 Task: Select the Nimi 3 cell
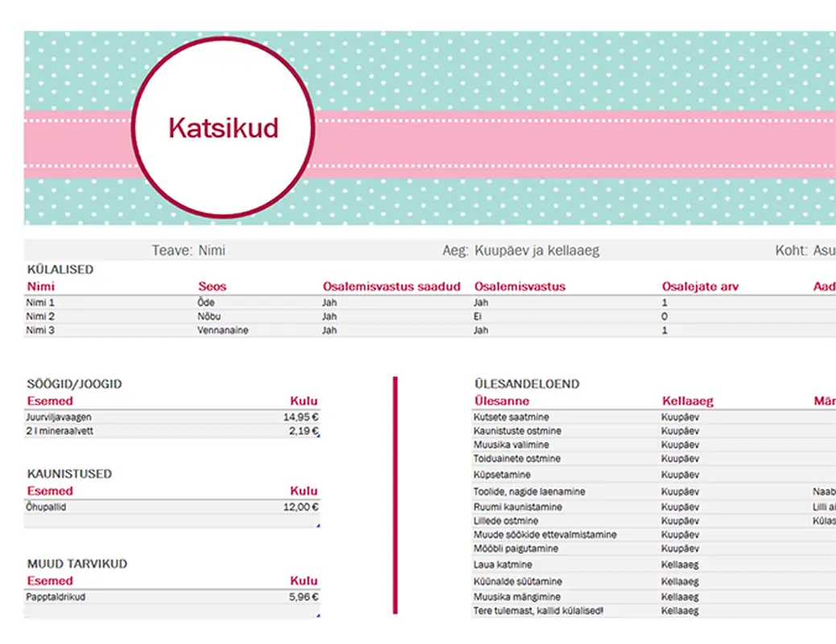click(40, 330)
